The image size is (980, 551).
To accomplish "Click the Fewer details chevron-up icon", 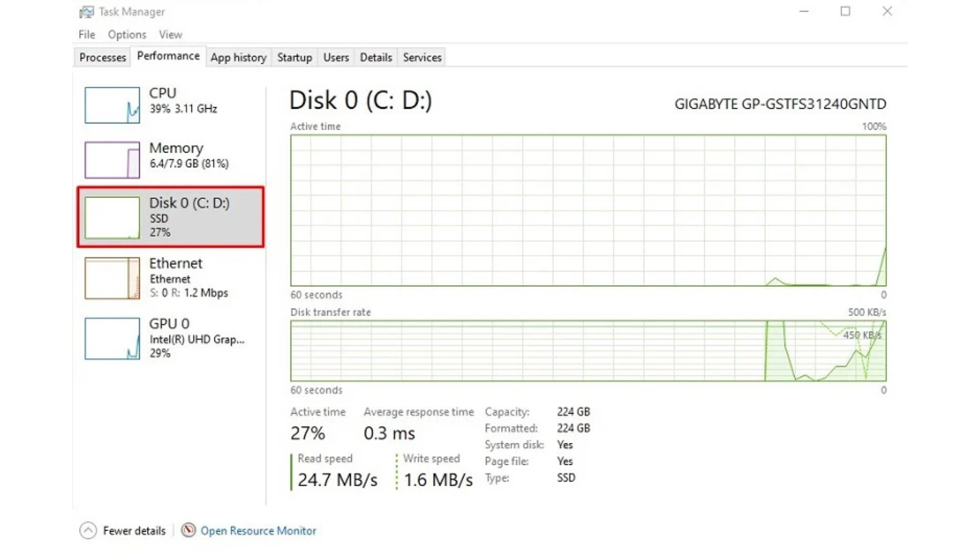I will click(x=88, y=531).
